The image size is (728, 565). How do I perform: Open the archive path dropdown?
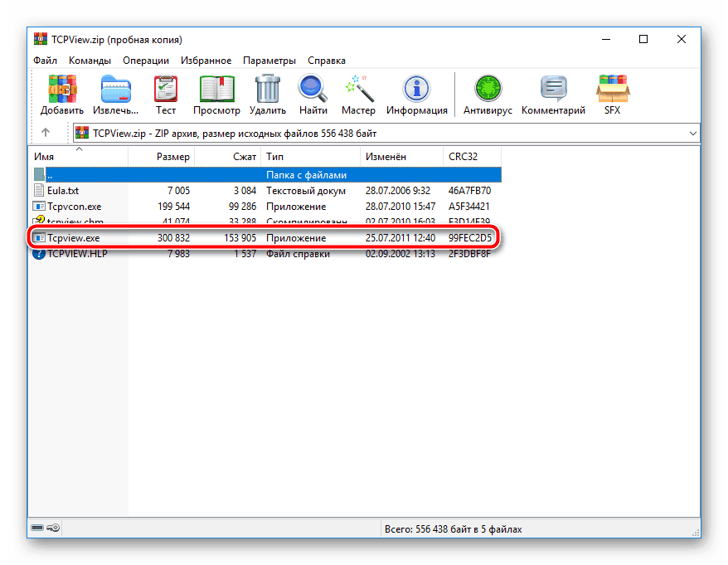point(694,133)
